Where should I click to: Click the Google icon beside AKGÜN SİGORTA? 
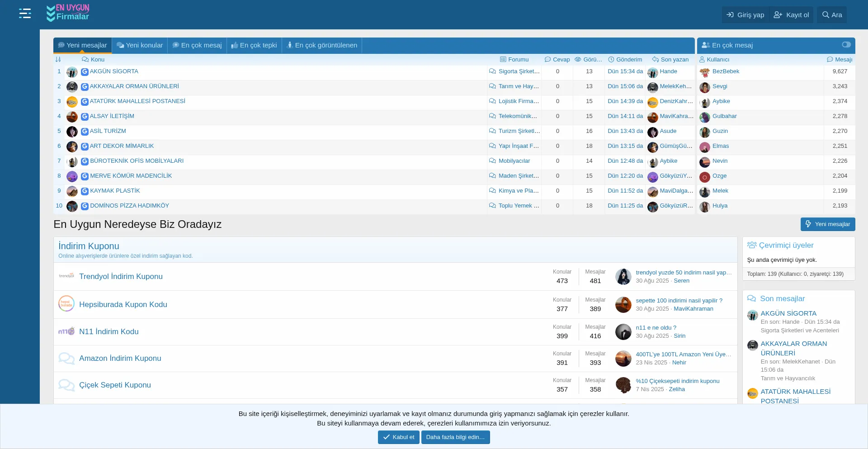[85, 72]
